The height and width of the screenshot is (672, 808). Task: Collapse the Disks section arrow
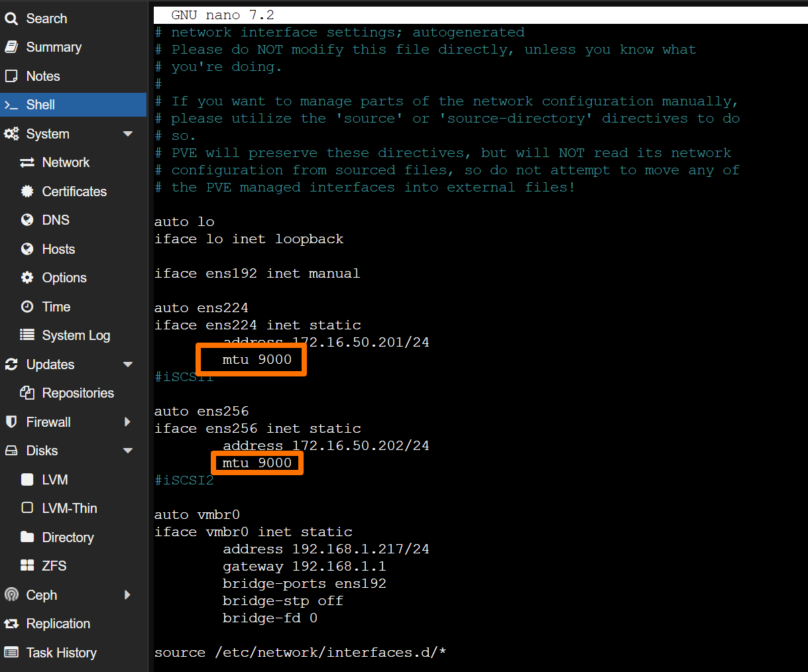[x=128, y=451]
